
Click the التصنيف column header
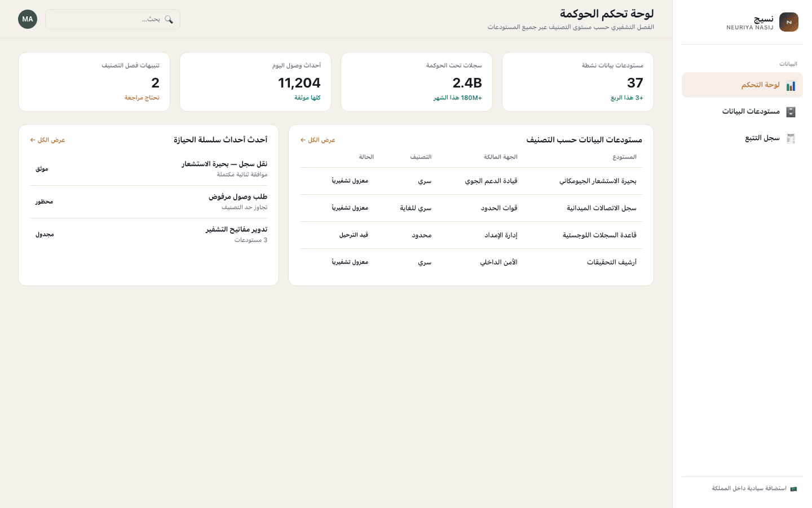(x=421, y=157)
